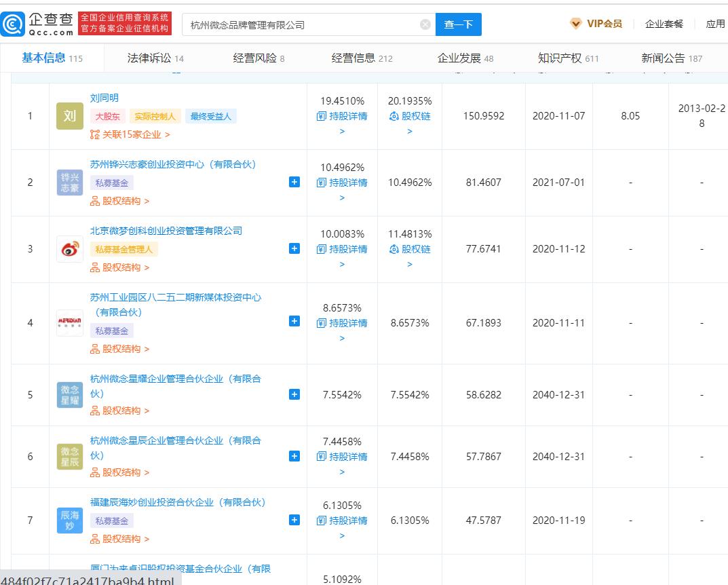This screenshot has height=585, width=728.
Task: Click the 私募基金 tag under 福建辰海妙
Action: click(112, 521)
